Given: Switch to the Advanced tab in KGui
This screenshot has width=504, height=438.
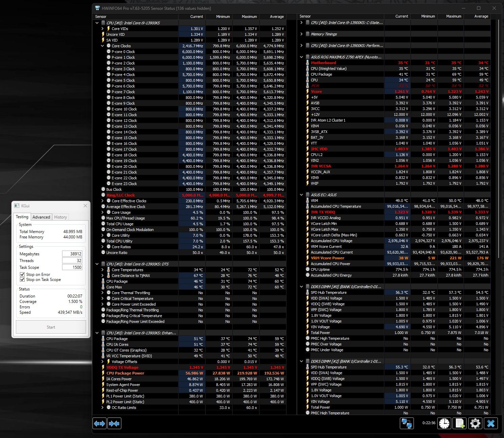Looking at the screenshot, I should (41, 217).
